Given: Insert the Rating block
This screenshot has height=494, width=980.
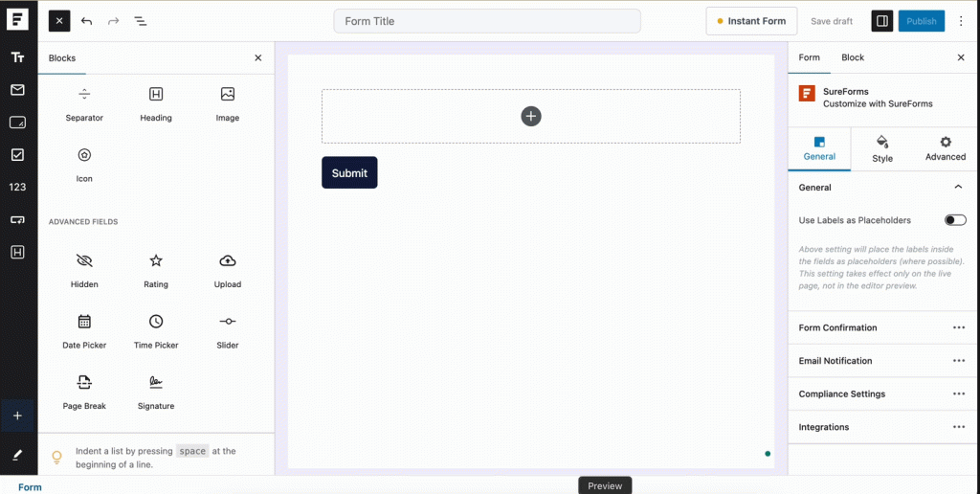Looking at the screenshot, I should click(156, 270).
